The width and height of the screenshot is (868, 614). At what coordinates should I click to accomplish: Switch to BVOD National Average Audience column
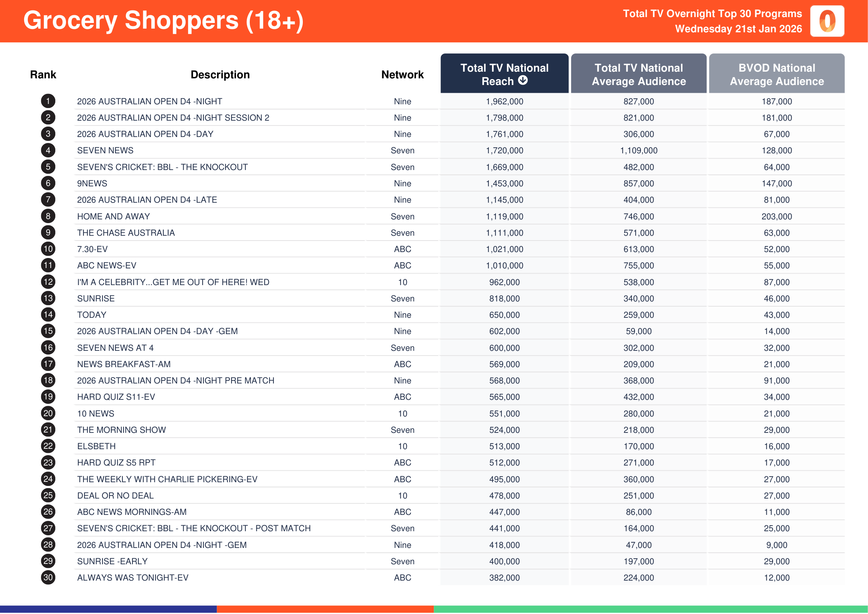[776, 74]
